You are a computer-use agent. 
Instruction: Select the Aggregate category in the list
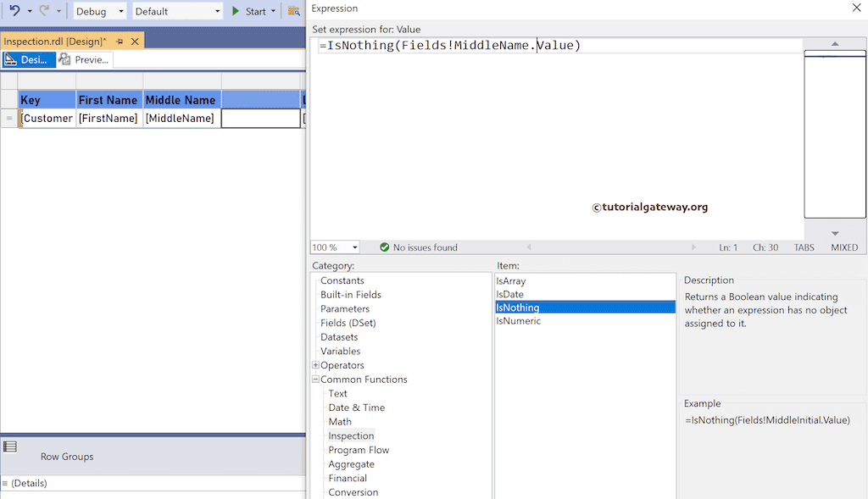(351, 463)
